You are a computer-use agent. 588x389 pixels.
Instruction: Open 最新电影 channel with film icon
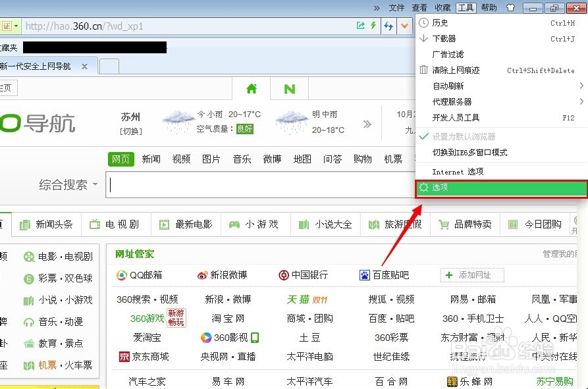tap(186, 224)
